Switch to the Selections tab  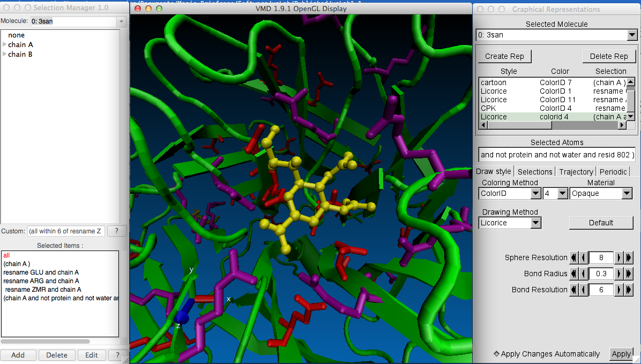pos(535,171)
